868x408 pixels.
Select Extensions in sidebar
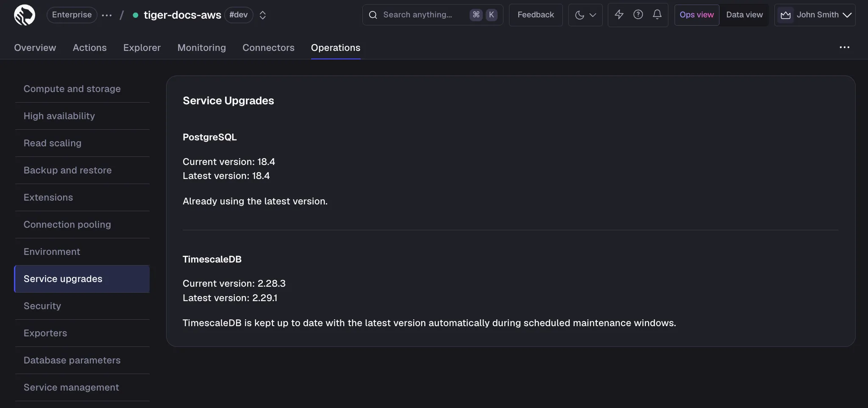click(82, 197)
